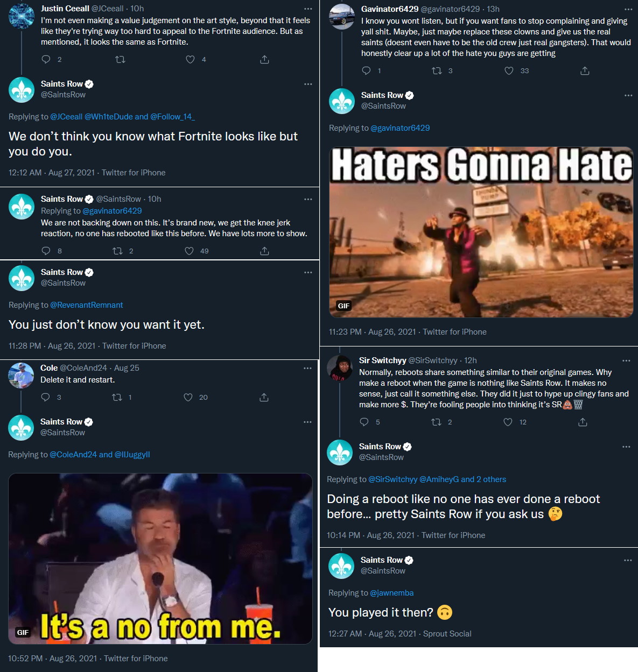Share the Saints Row "not backing down" tweet
The width and height of the screenshot is (638, 672).
coord(264,251)
